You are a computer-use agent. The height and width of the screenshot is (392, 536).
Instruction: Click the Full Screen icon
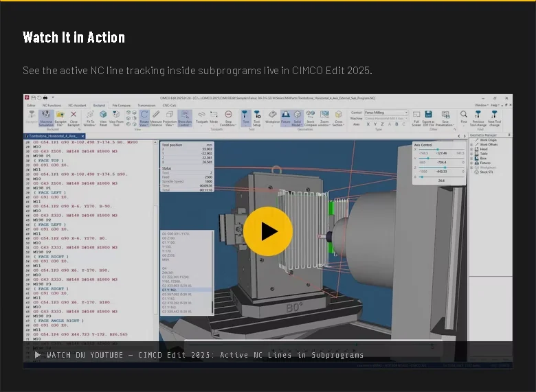416,118
